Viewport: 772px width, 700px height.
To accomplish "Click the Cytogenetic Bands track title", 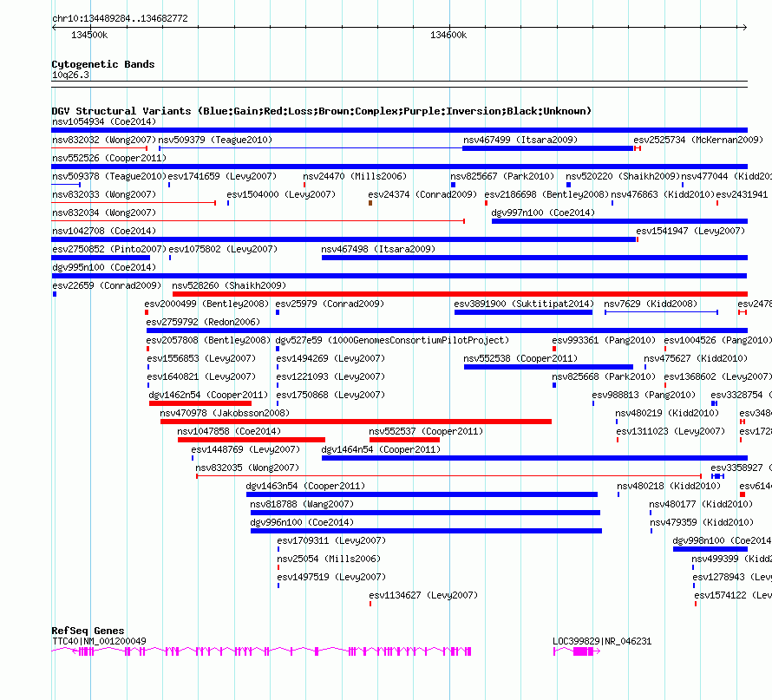I will tap(103, 64).
